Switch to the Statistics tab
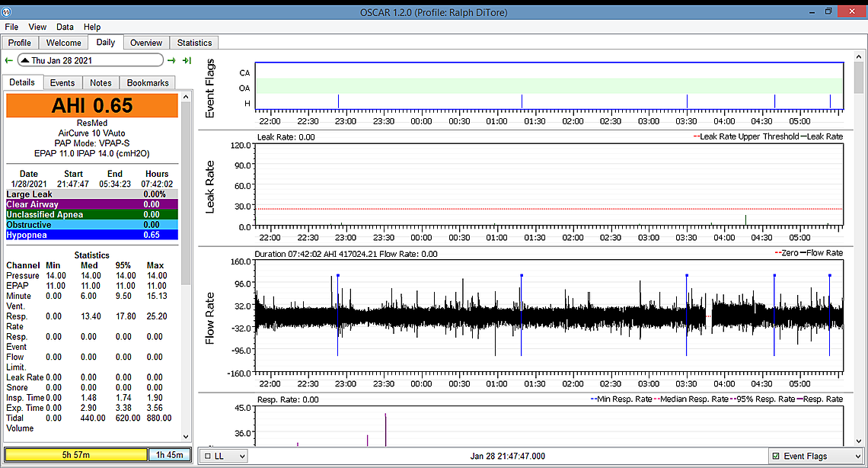This screenshot has width=868, height=468. 194,43
